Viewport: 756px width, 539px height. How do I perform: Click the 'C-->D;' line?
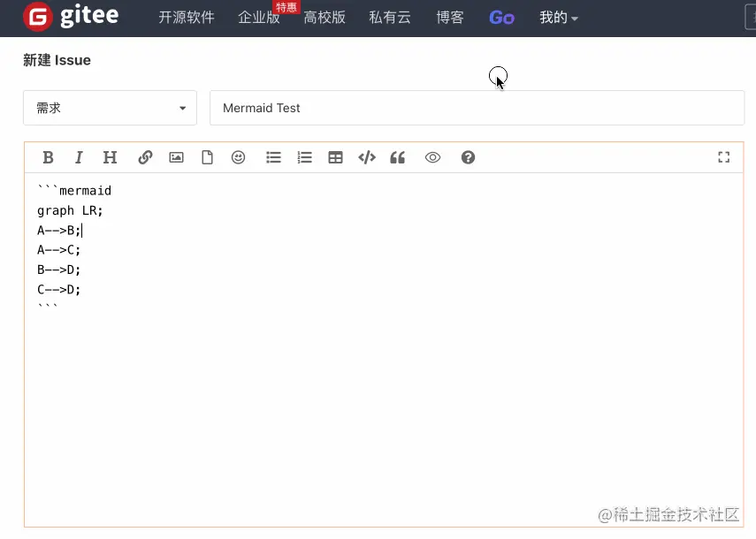tap(59, 290)
